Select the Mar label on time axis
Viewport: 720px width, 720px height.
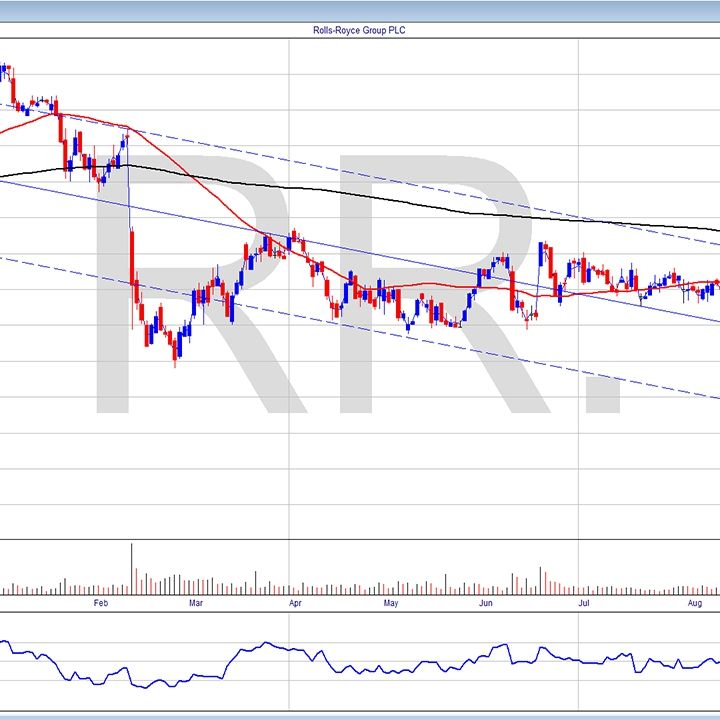click(197, 604)
